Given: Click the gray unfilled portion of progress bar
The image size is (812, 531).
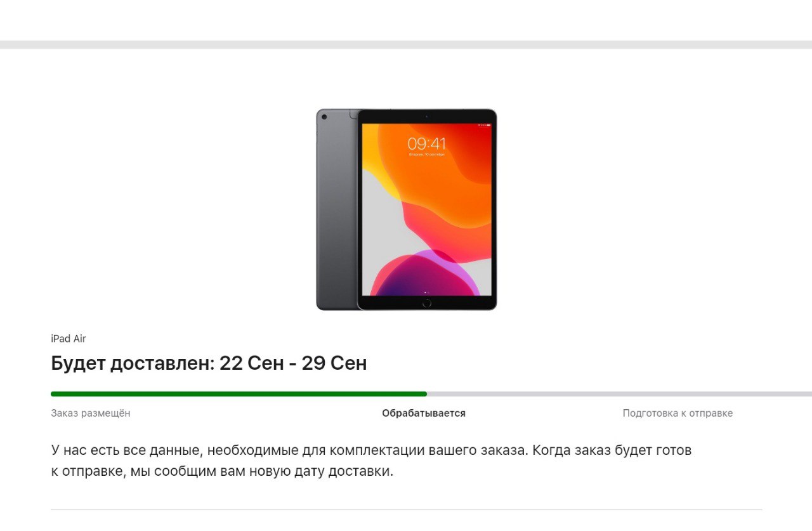Looking at the screenshot, I should point(619,394).
